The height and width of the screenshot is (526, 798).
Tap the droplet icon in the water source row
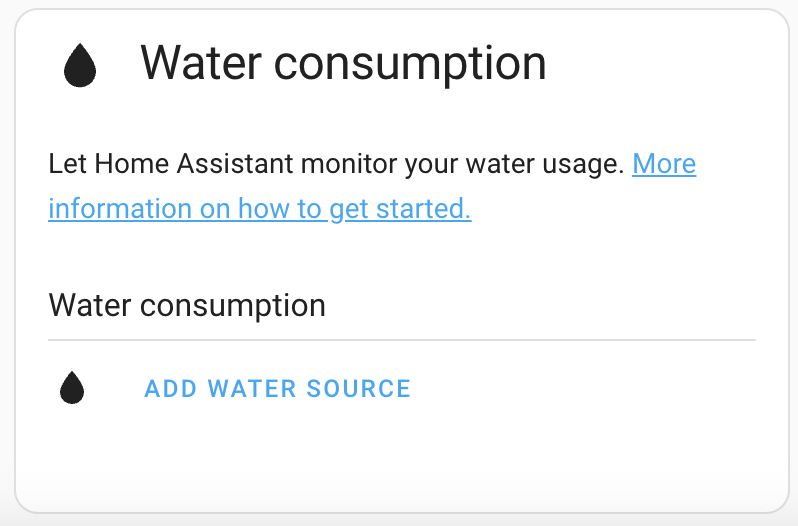point(72,388)
